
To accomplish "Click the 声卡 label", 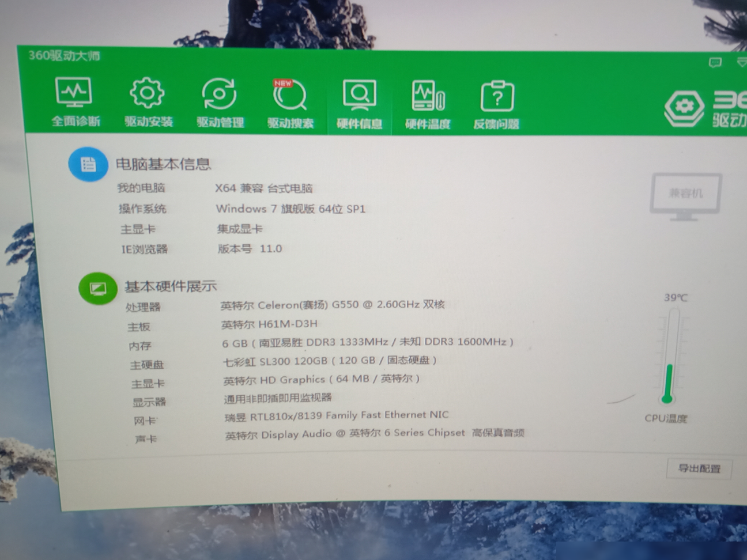I will 146,440.
